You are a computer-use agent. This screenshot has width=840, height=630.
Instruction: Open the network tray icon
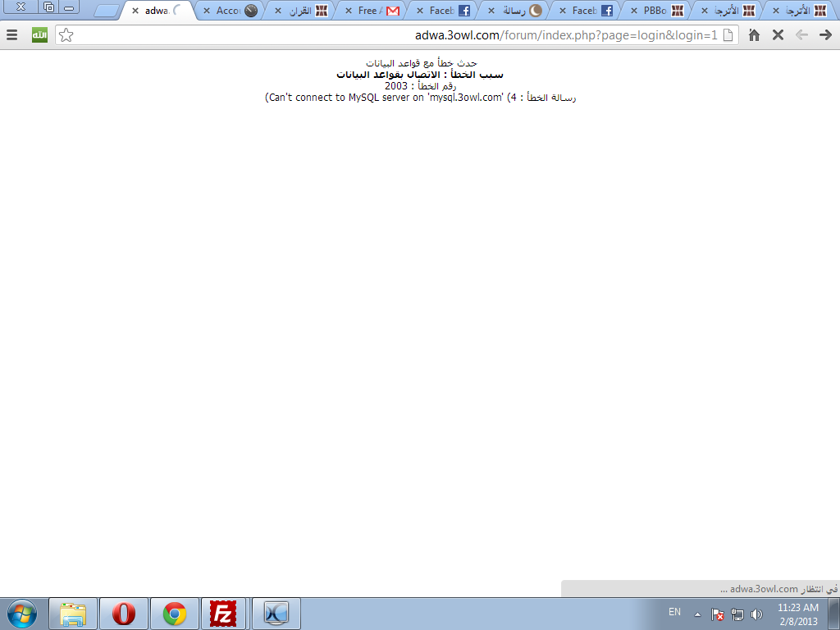tap(737, 614)
